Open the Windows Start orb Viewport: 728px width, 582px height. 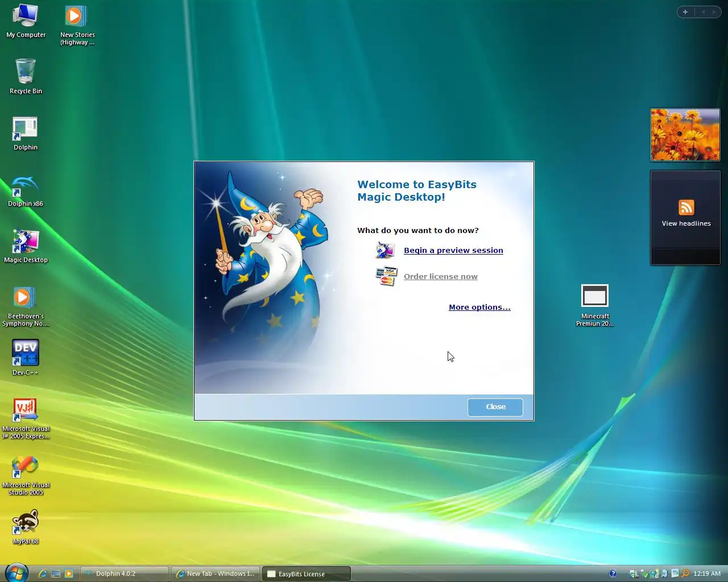click(16, 573)
